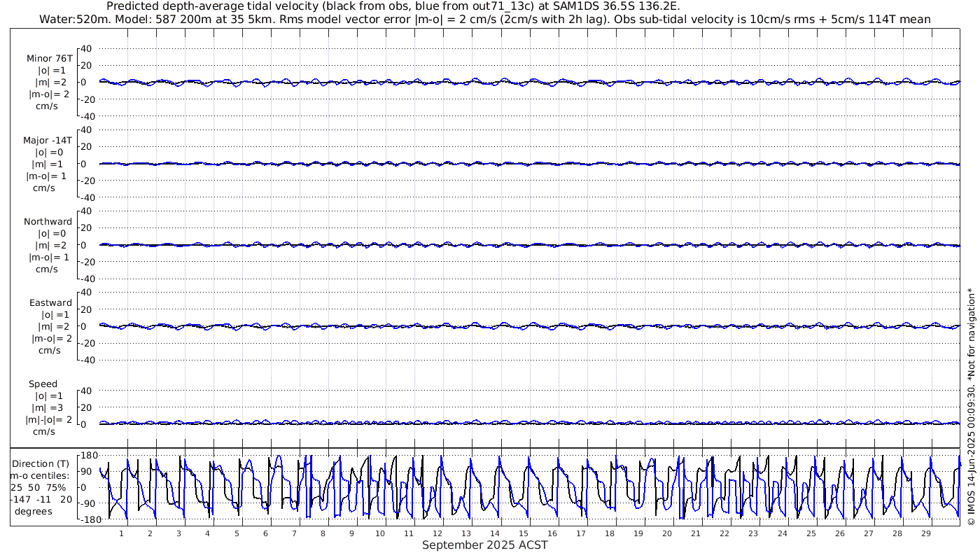Click day 23 on the date axis

pos(753,533)
